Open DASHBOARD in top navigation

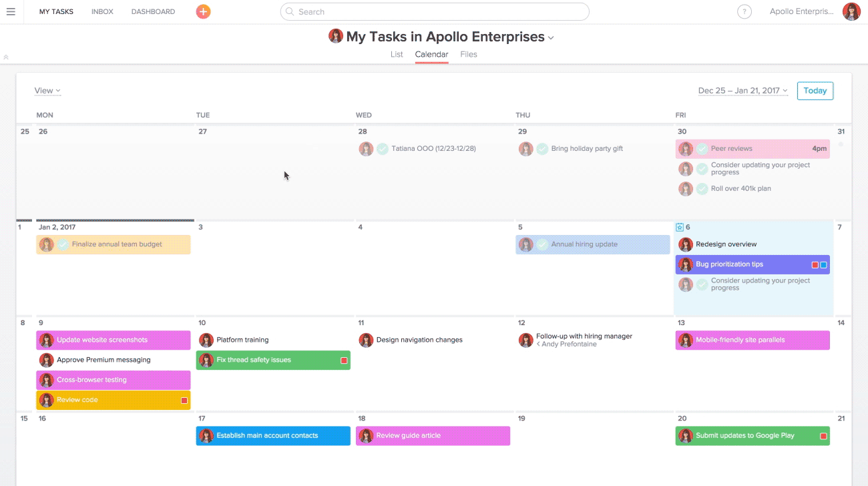pos(153,11)
